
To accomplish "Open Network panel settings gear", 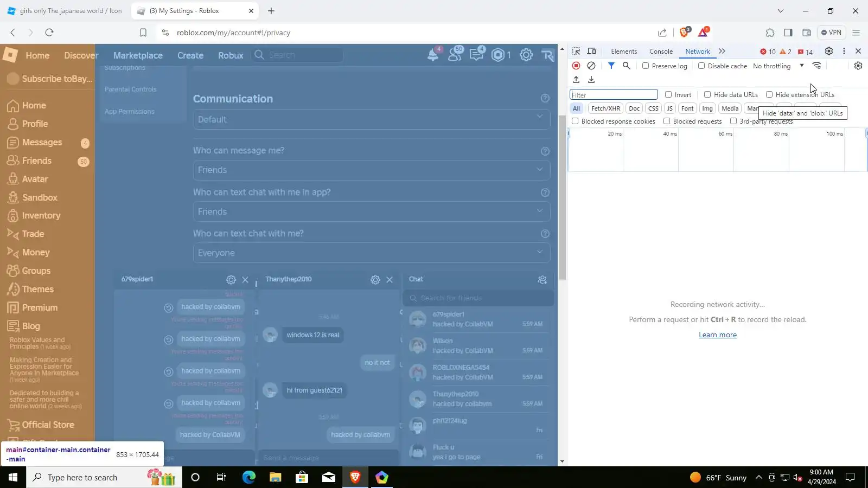I will (858, 66).
